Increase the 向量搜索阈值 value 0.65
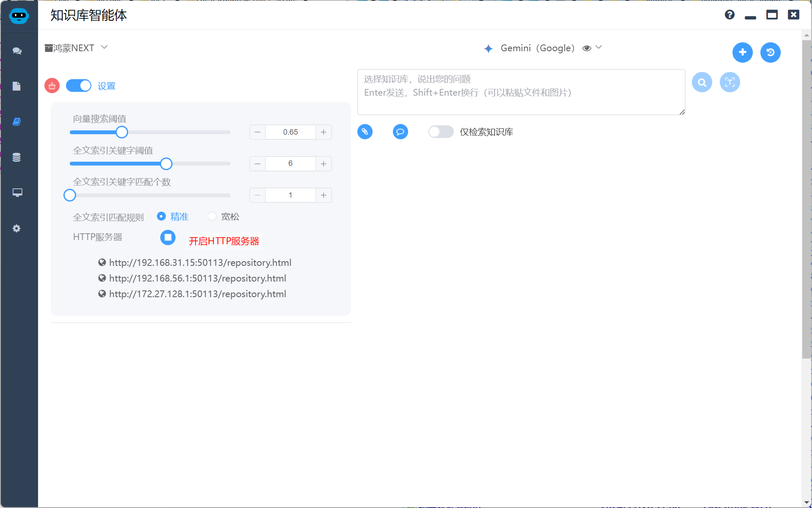 324,132
